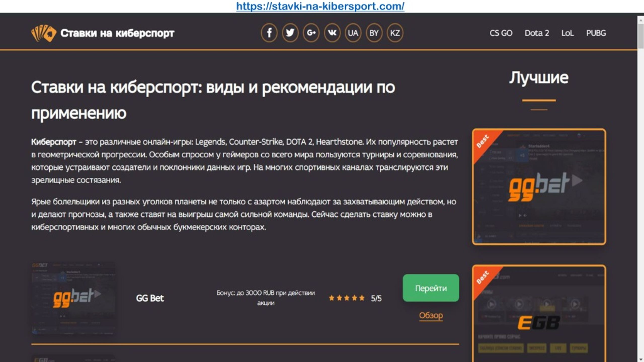
Task: Open the Facebook social icon
Action: pyautogui.click(x=269, y=33)
